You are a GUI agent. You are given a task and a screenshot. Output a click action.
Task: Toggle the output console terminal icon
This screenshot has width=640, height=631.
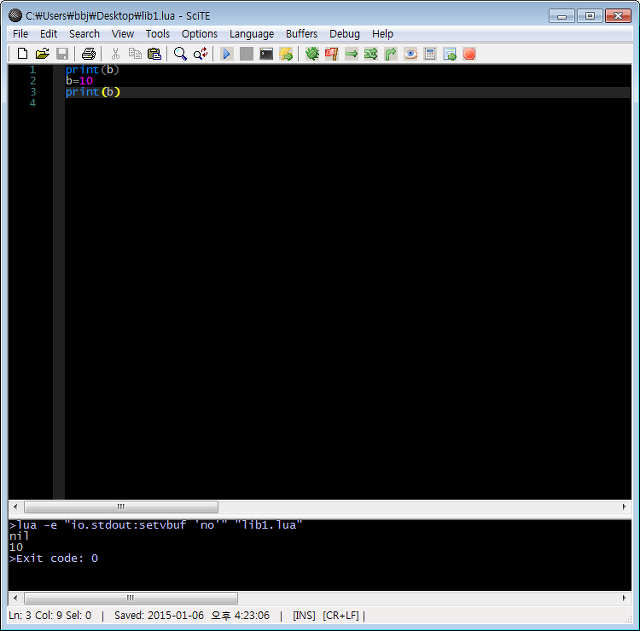(266, 54)
